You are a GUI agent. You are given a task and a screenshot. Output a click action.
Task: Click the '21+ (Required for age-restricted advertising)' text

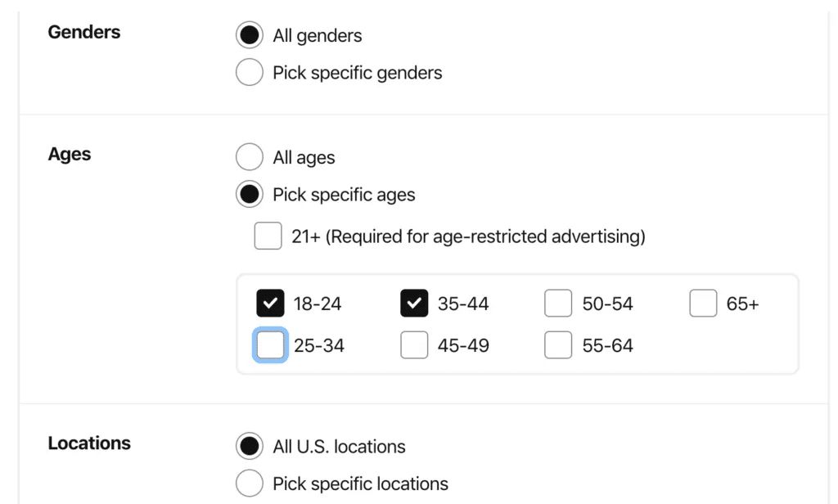tap(468, 236)
